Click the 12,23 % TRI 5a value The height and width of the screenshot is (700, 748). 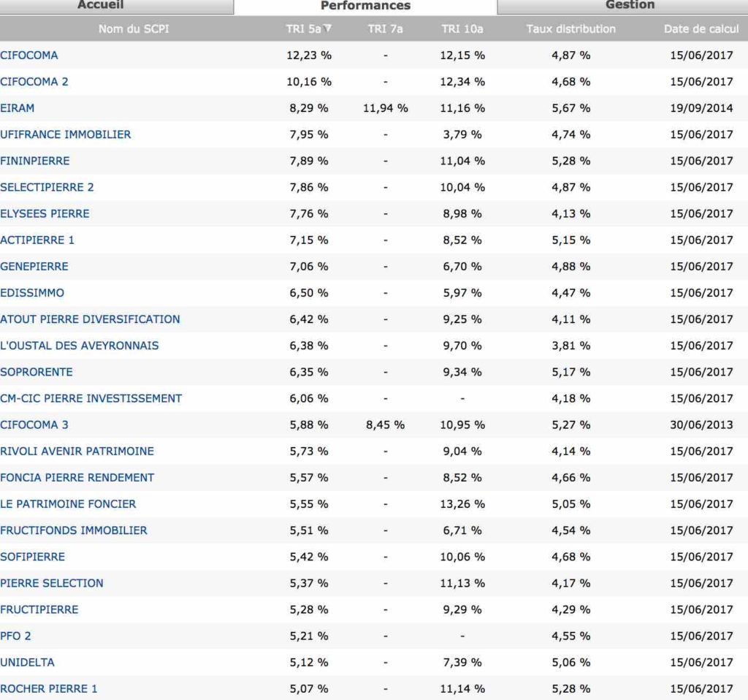pyautogui.click(x=309, y=56)
